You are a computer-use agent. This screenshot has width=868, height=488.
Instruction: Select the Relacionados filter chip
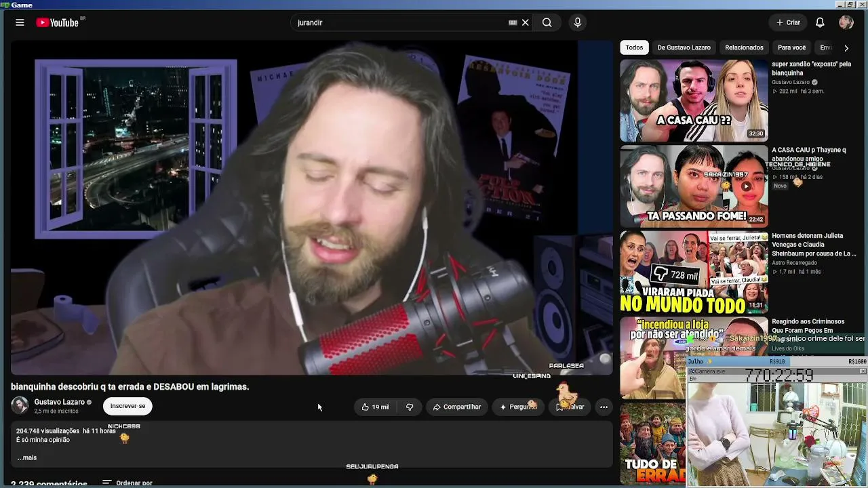click(x=744, y=47)
